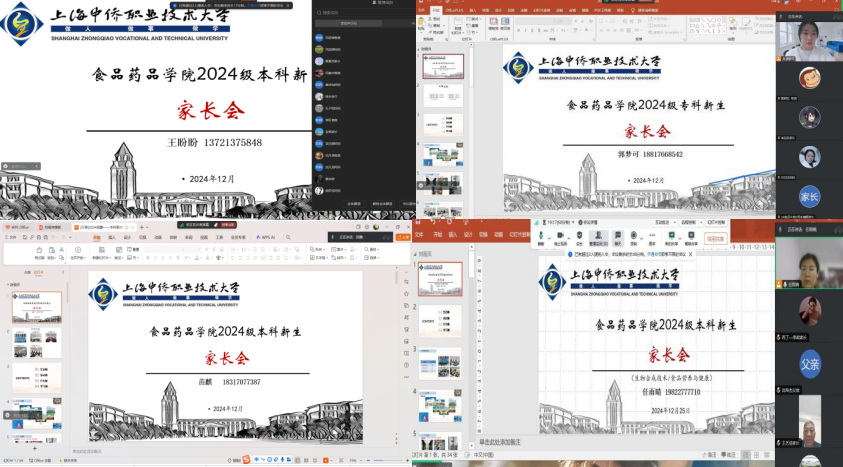Click 全体静音 button under participant list

pos(354,204)
